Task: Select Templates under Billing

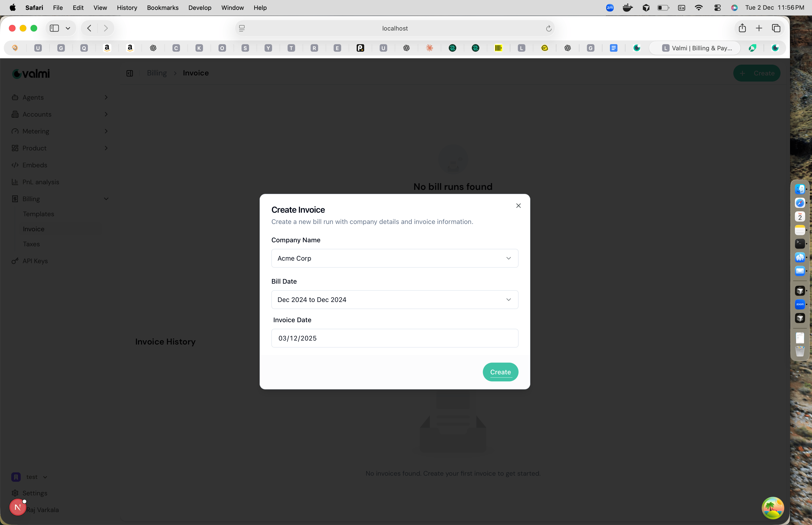Action: pyautogui.click(x=39, y=214)
